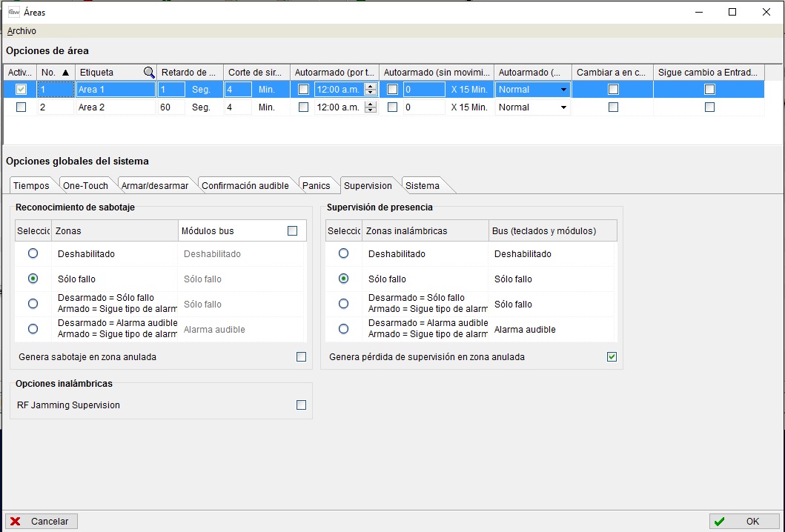This screenshot has width=785, height=532.
Task: Click the sort arrow in No. column header
Action: 65,73
